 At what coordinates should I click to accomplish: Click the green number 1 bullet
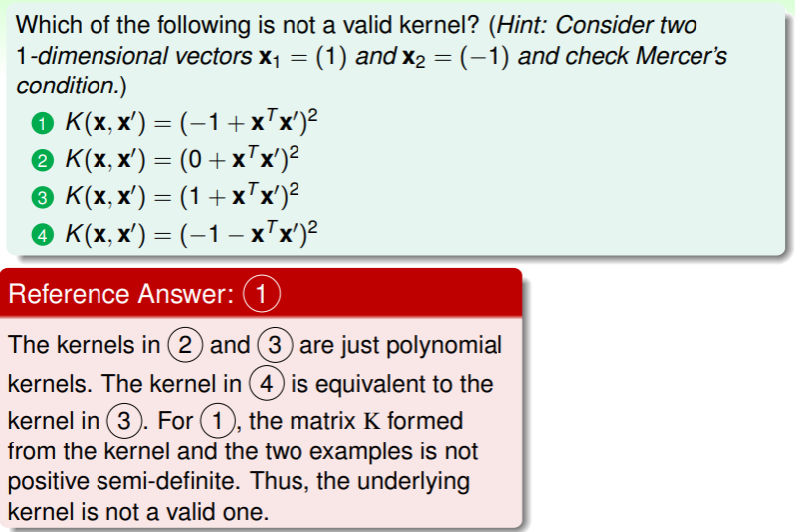tap(39, 124)
